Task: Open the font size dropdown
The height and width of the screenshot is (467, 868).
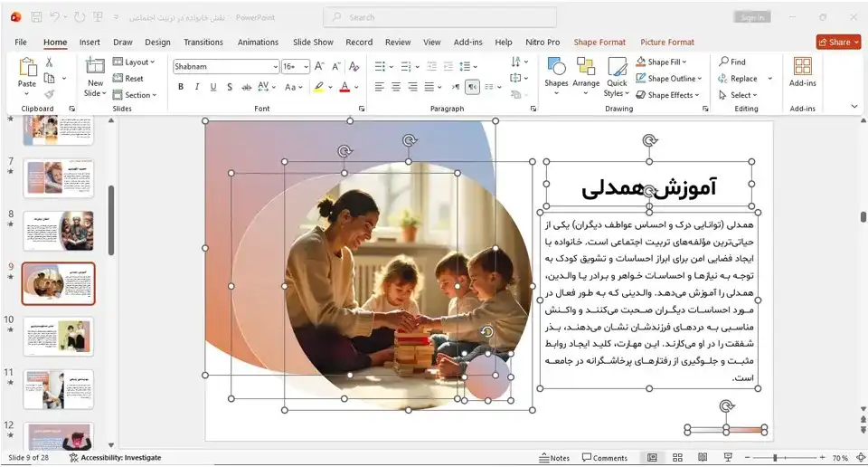Action: (x=306, y=66)
